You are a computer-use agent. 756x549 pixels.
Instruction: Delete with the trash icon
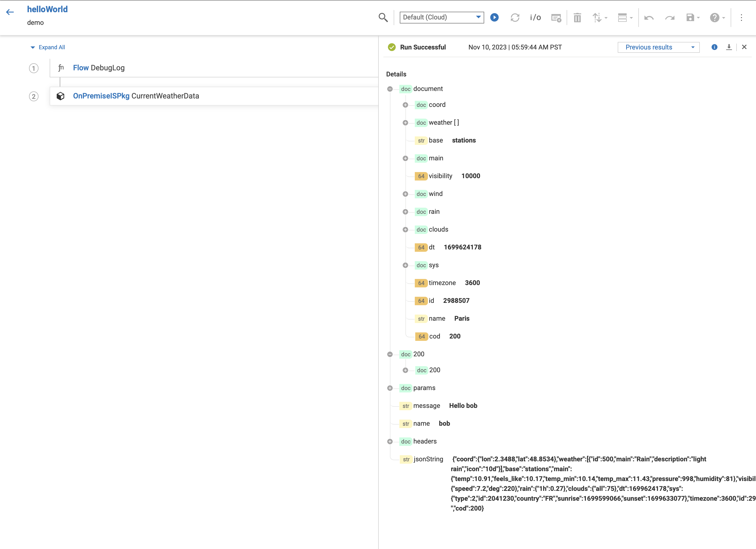tap(577, 17)
